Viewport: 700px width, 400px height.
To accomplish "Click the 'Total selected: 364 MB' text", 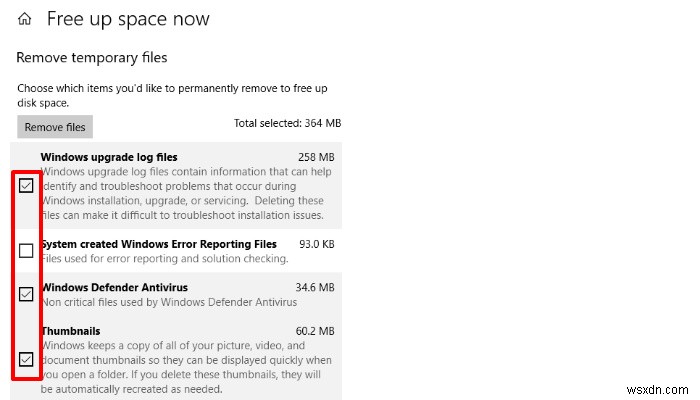I will tap(287, 122).
